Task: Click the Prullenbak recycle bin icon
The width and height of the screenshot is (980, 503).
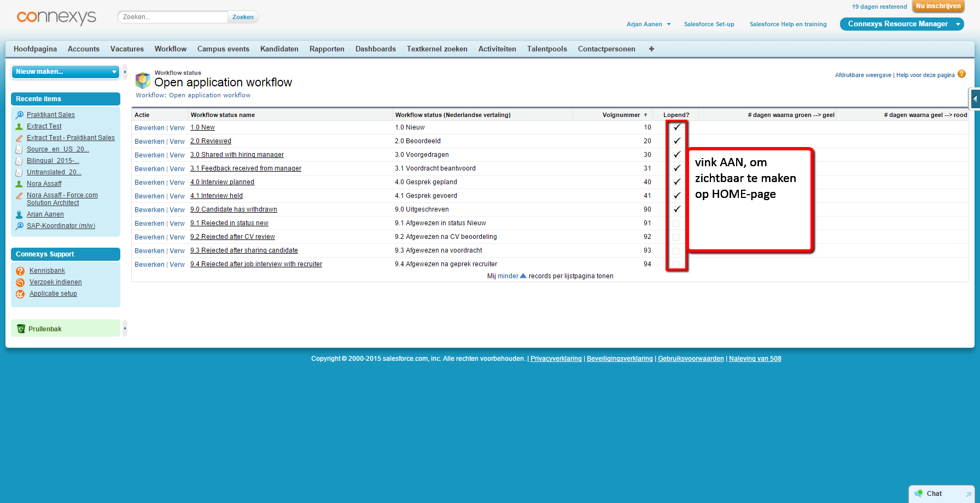Action: point(21,329)
